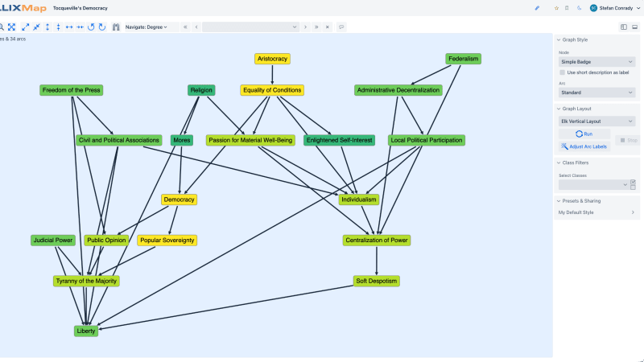Click the bookmark icon in header
This screenshot has width=644, height=362.
(x=567, y=8)
